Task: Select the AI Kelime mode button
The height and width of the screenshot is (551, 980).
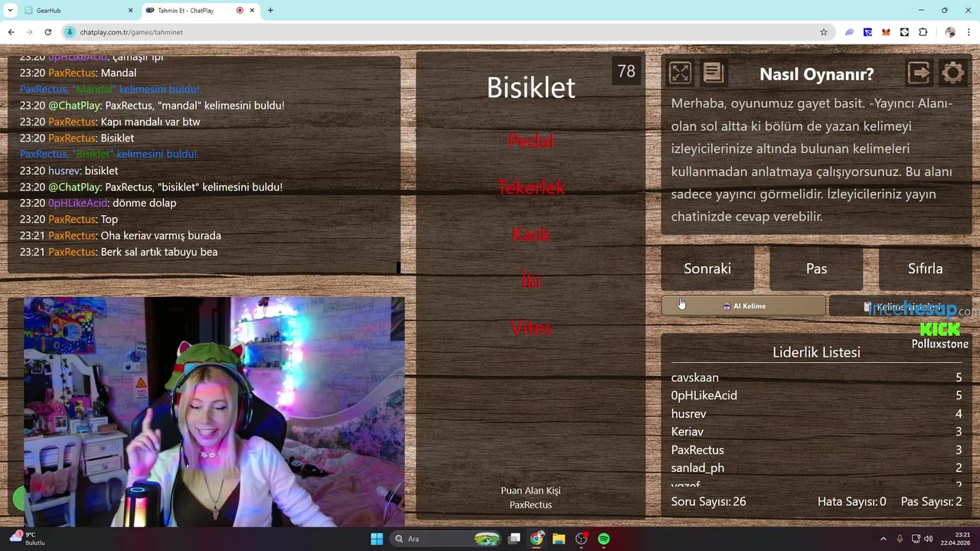Action: [743, 306]
